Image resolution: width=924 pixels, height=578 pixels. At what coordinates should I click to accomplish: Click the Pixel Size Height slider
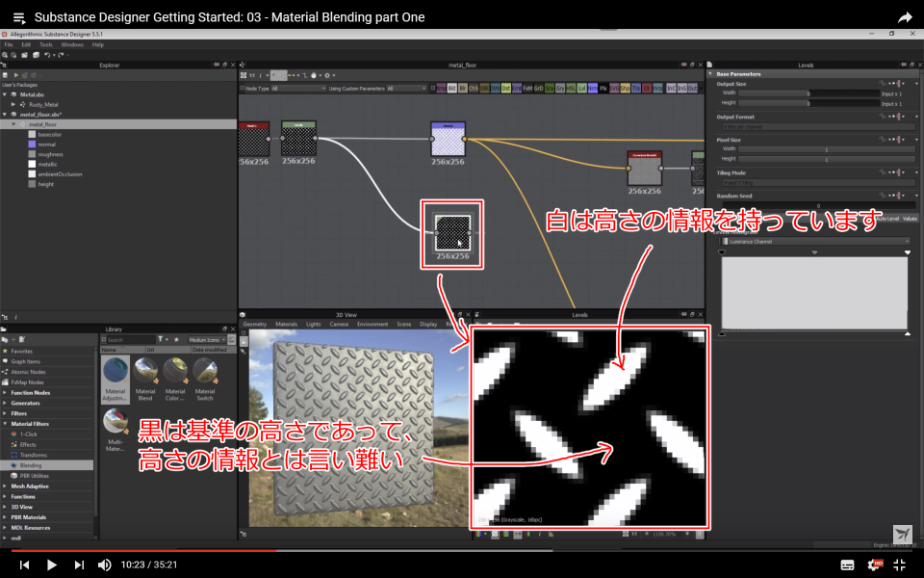(826, 159)
